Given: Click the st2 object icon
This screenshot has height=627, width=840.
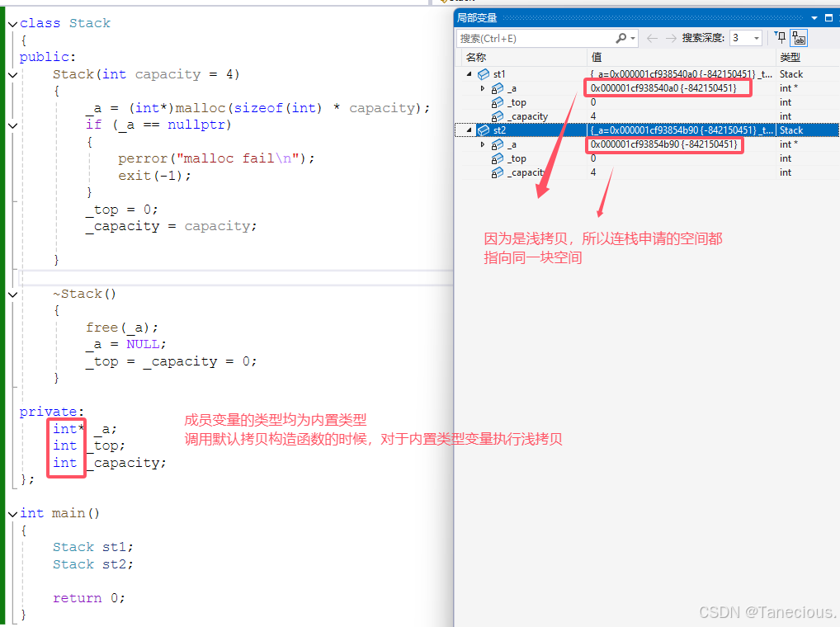Looking at the screenshot, I should pos(484,130).
